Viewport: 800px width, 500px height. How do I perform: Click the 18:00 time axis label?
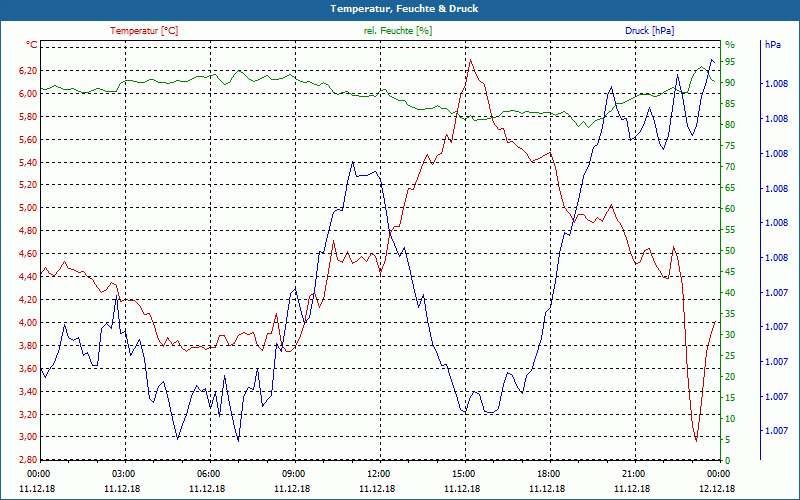pyautogui.click(x=548, y=473)
